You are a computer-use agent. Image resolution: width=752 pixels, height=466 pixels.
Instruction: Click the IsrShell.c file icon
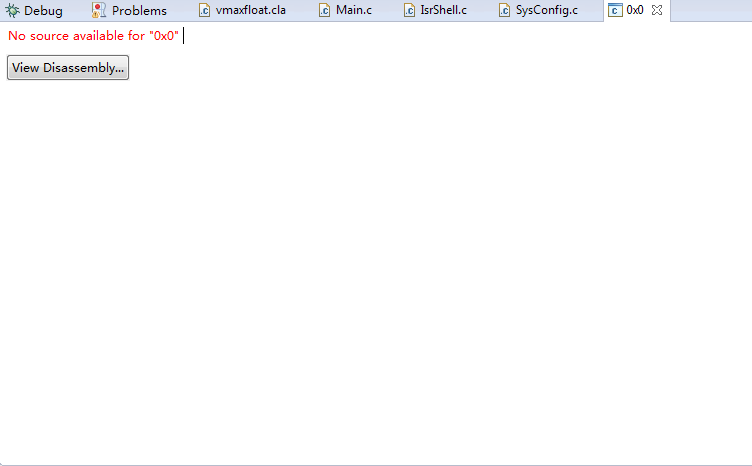coord(409,10)
